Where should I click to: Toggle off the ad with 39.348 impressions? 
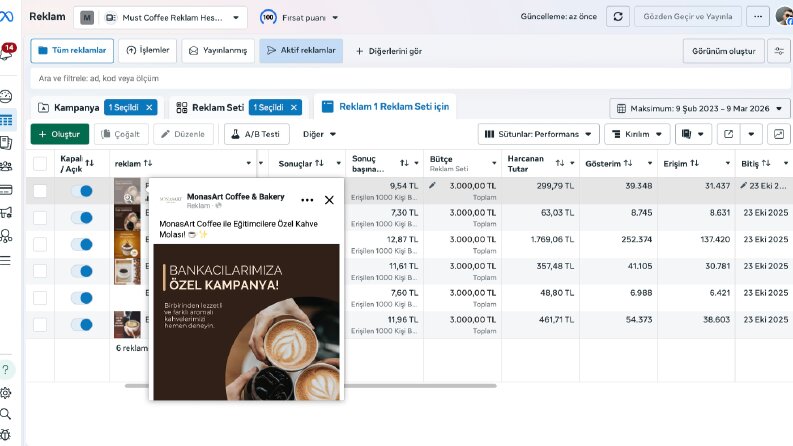pyautogui.click(x=81, y=191)
